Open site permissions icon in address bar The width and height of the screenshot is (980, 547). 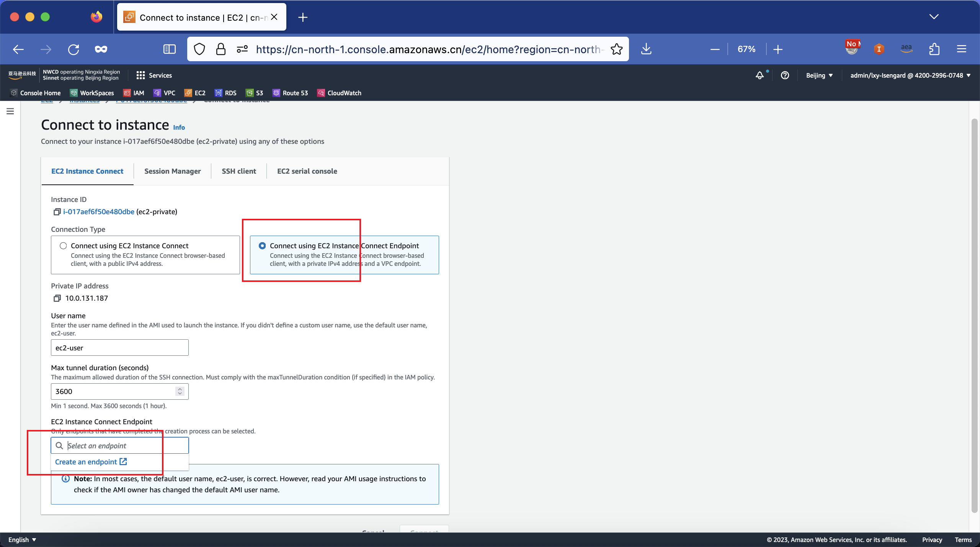pyautogui.click(x=242, y=49)
